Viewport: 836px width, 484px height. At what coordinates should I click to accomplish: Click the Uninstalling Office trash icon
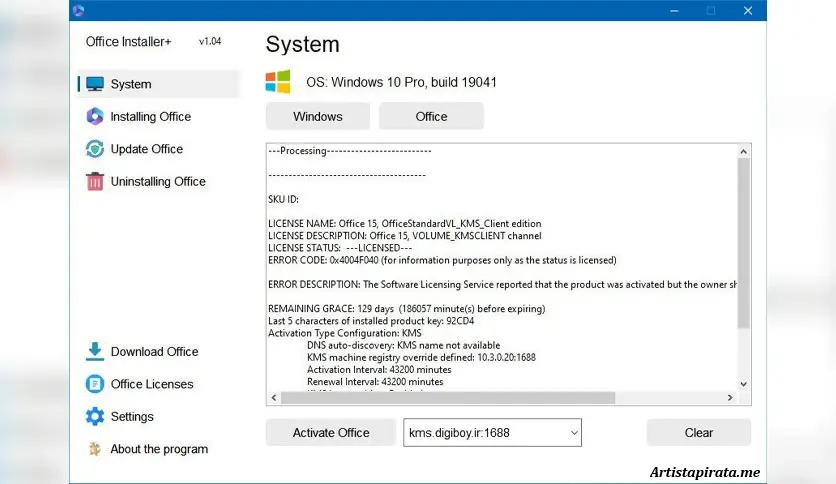[95, 181]
